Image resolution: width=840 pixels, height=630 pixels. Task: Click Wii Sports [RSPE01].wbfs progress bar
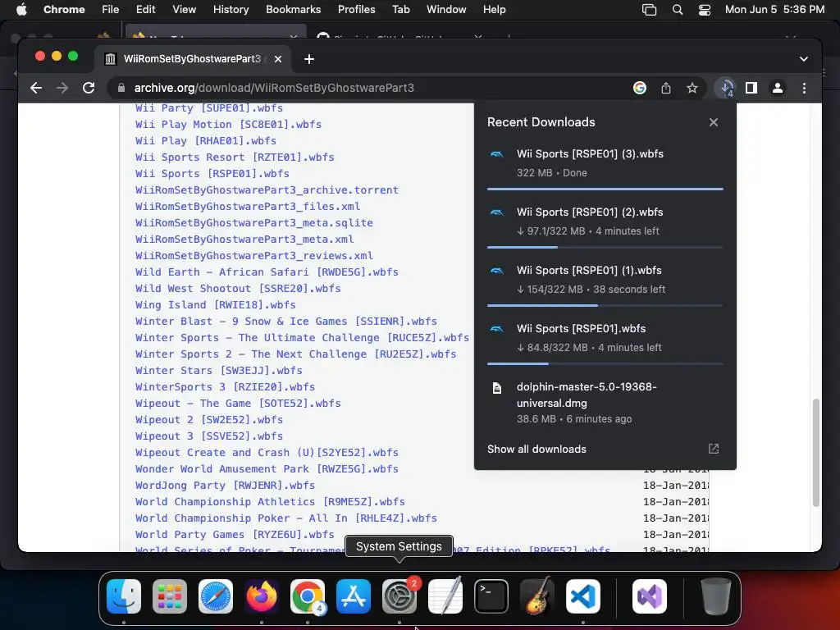click(x=605, y=363)
